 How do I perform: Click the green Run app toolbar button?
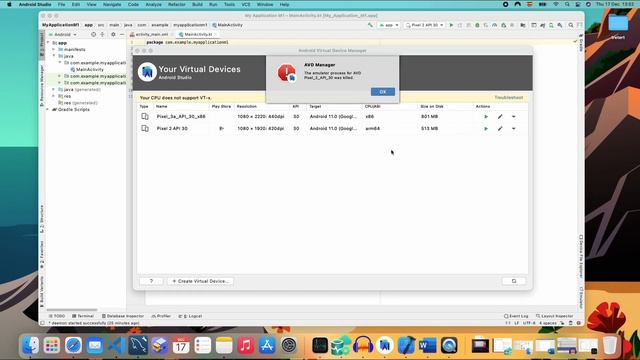(x=451, y=25)
